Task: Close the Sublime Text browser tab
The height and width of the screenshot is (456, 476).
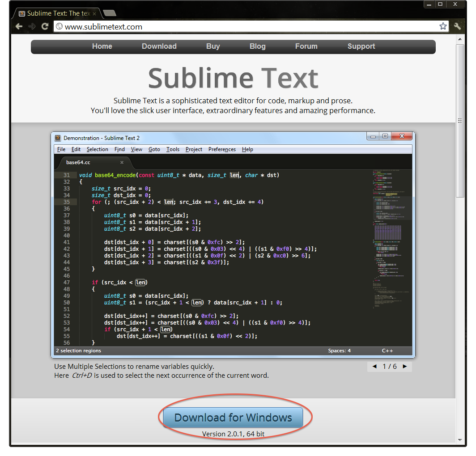Action: pyautogui.click(x=94, y=14)
